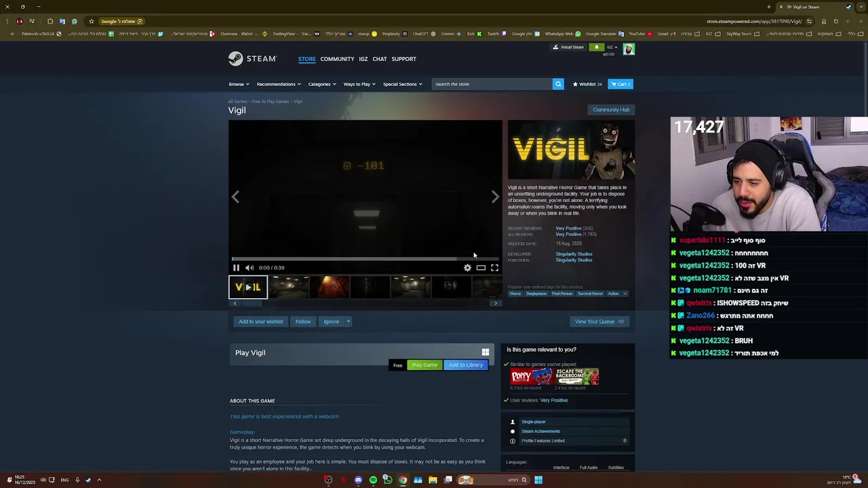Viewport: 868px width, 488px height.
Task: Click the green Play Game button
Action: click(x=425, y=365)
